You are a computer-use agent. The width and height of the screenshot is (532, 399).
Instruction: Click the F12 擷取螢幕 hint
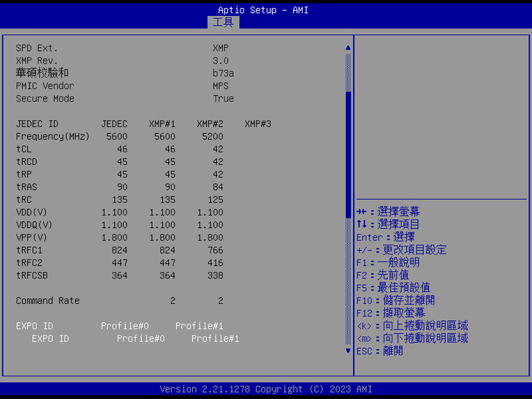tap(391, 313)
